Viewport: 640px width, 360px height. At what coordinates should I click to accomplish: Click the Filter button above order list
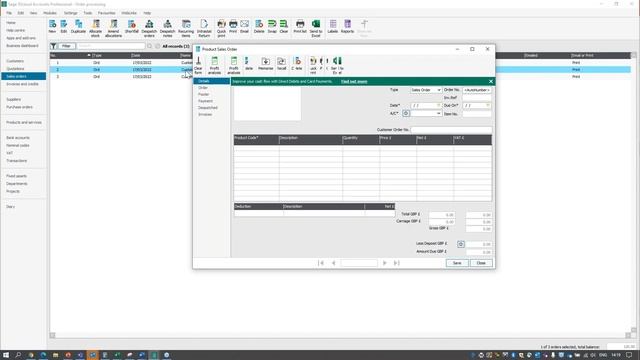67,46
